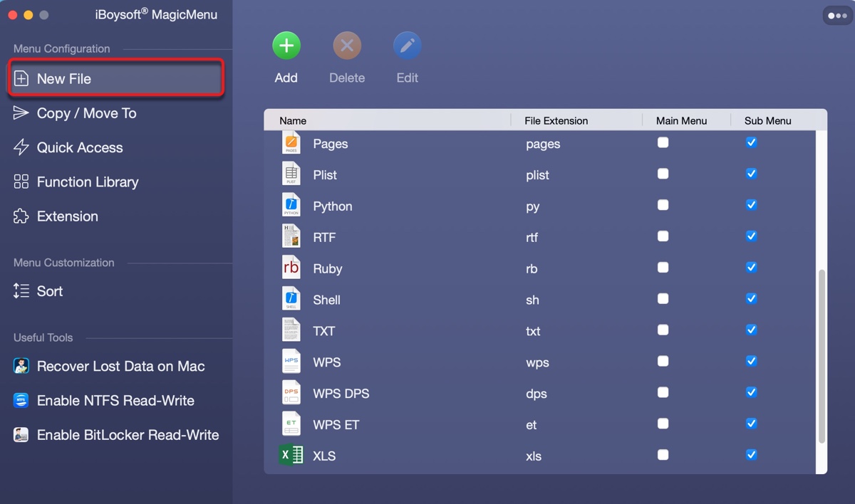The width and height of the screenshot is (855, 504).
Task: Open the Function Library section
Action: [x=87, y=182]
